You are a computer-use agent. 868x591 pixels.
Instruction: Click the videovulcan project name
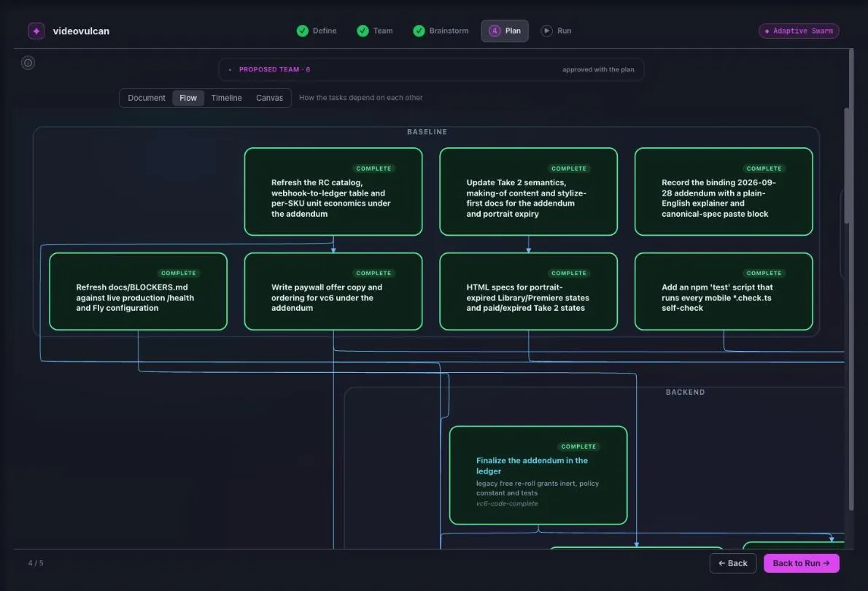pyautogui.click(x=82, y=31)
